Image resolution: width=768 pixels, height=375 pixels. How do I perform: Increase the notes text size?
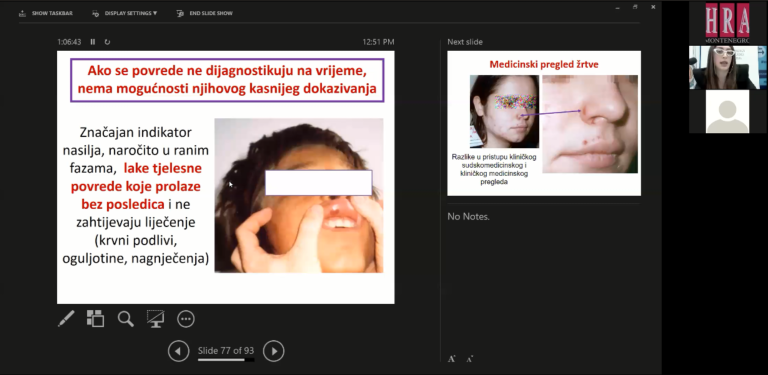(x=452, y=359)
